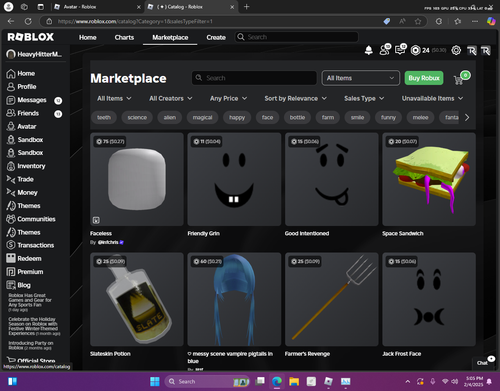Viewport: 500px width, 391px height.
Task: Open the Slateskin Potion thumbnail
Action: coord(137,299)
